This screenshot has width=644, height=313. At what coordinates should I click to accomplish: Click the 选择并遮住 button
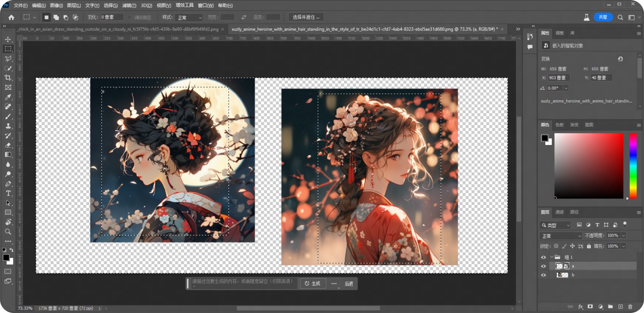306,17
